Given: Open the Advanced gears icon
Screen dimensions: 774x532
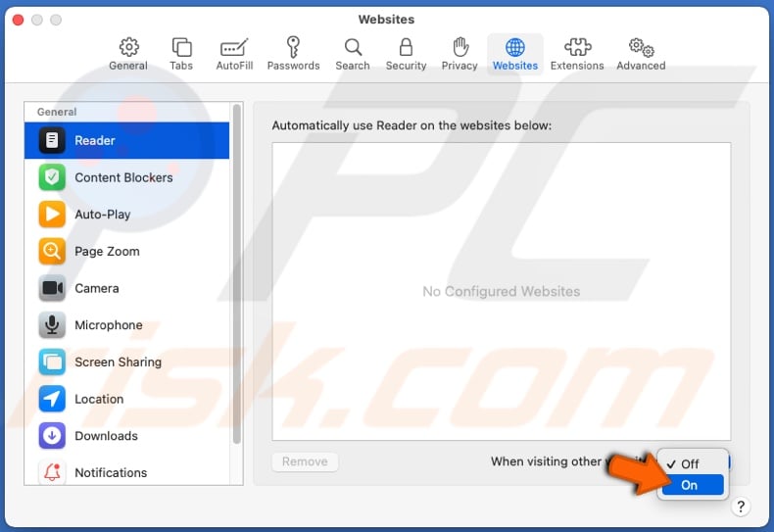Looking at the screenshot, I should point(641,48).
